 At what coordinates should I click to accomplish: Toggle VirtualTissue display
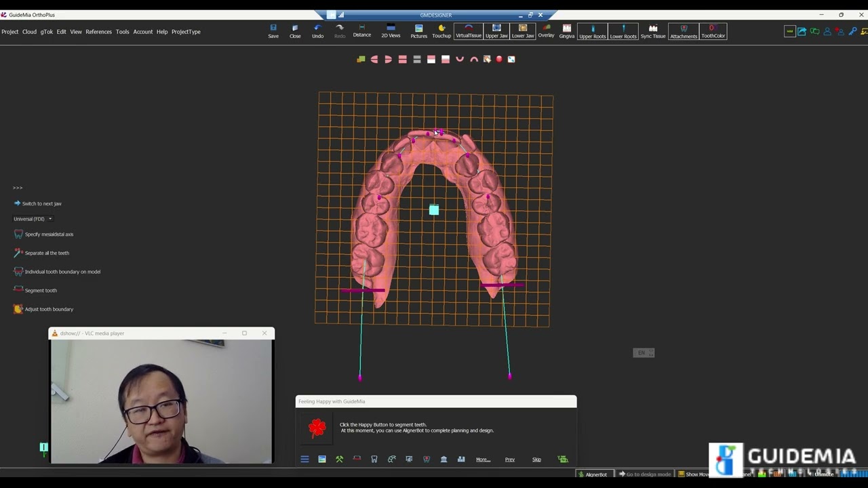[x=469, y=31]
